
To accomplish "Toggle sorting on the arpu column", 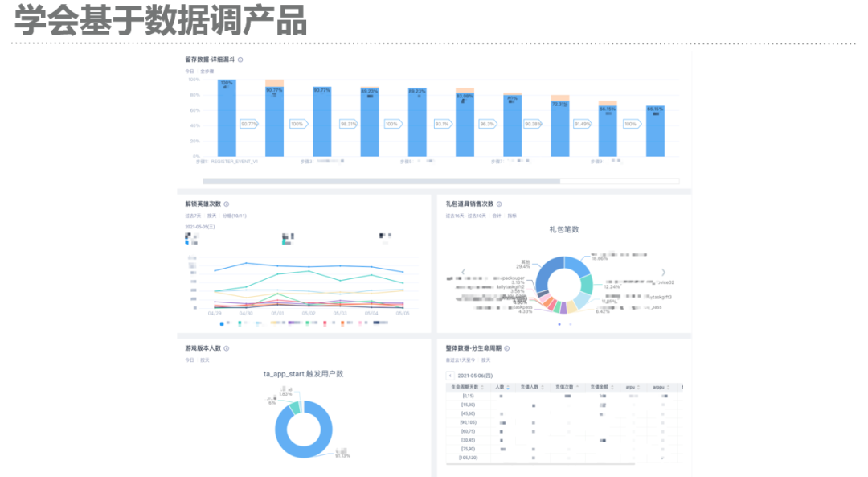I will click(x=638, y=387).
